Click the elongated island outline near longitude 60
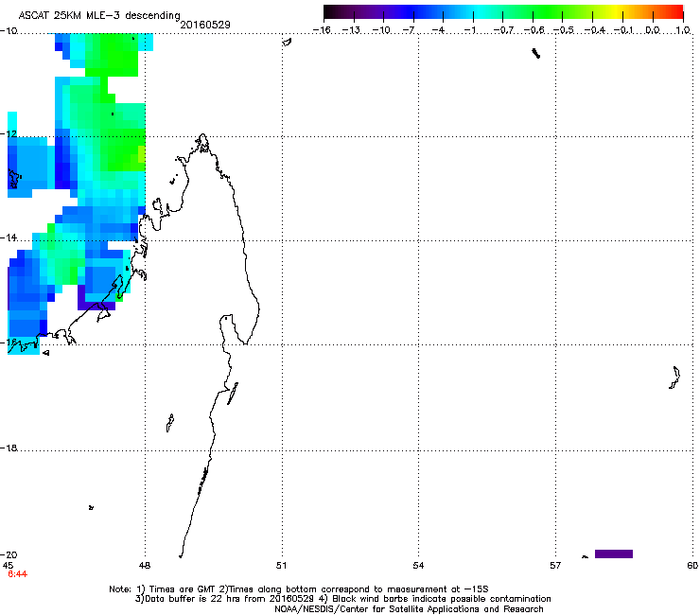Image resolution: width=700 pixels, height=615 pixels. (x=674, y=378)
